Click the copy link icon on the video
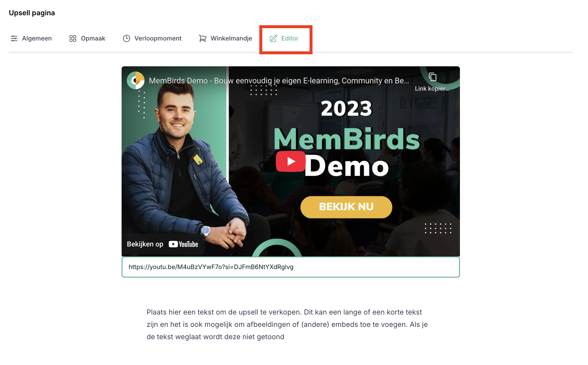588x365 pixels. 432,77
